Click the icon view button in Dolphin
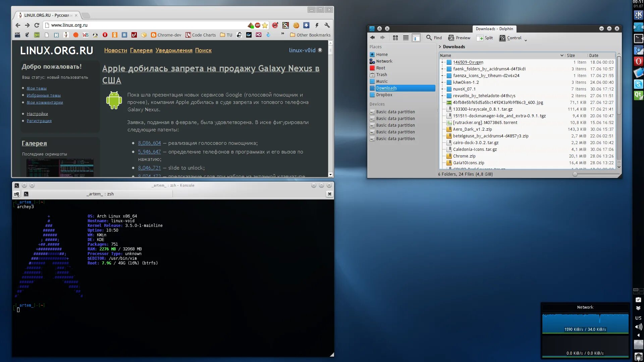Screen dimensions: 644x362 point(395,38)
